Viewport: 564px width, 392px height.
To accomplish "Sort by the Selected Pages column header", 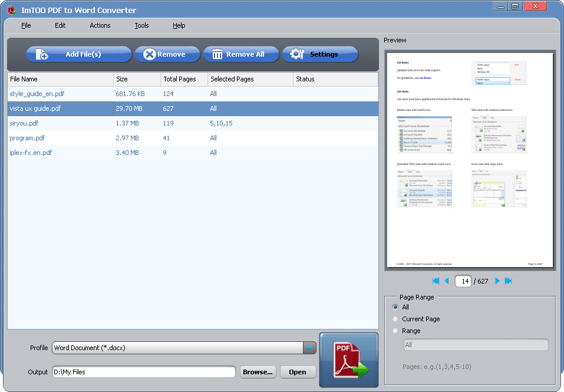I will (250, 79).
